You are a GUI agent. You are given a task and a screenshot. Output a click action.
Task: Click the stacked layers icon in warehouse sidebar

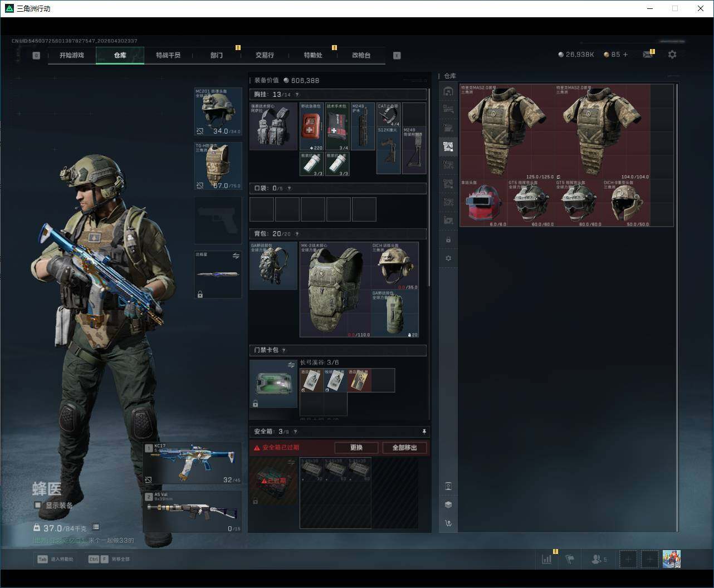pos(448,504)
